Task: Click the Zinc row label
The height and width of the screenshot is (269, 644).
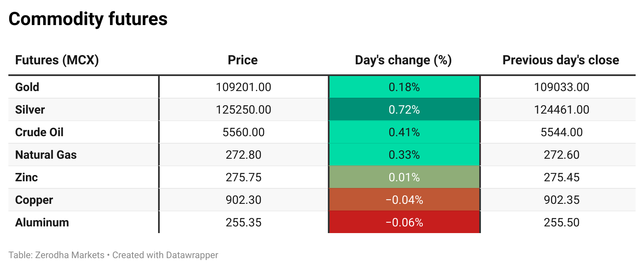Action: click(x=26, y=178)
